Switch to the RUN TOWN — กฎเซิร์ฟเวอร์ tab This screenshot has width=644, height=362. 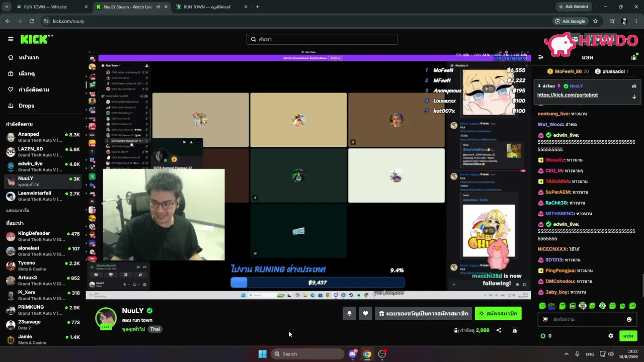[211, 7]
